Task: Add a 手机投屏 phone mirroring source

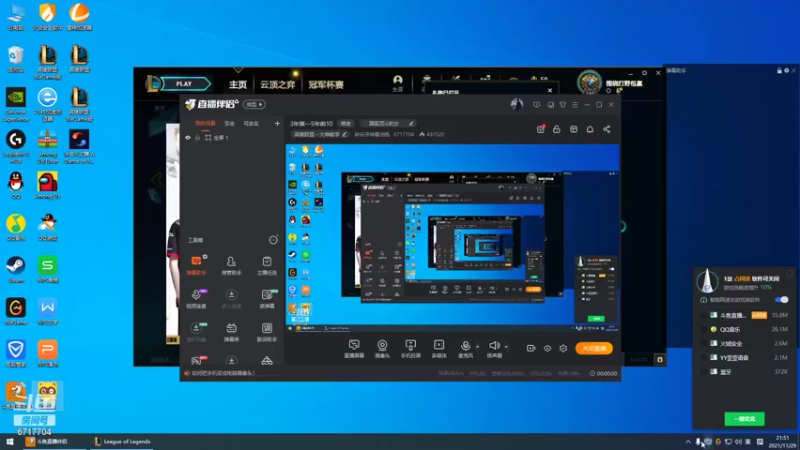Action: (x=410, y=349)
